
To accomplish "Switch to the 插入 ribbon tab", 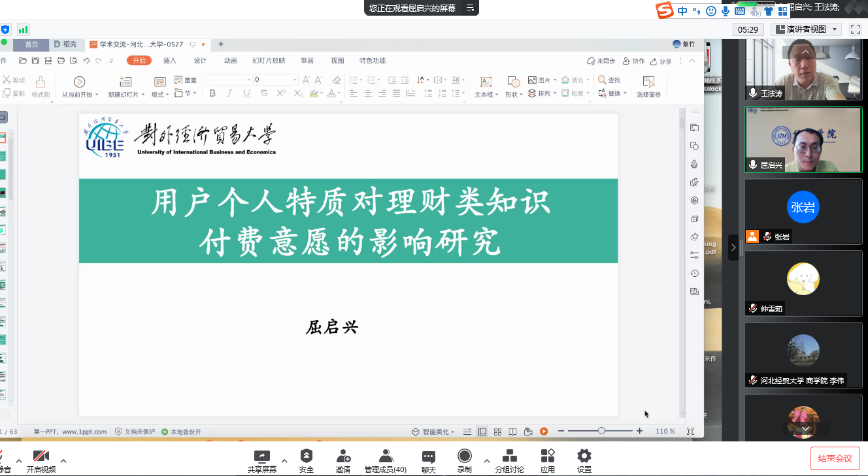I will (x=169, y=61).
